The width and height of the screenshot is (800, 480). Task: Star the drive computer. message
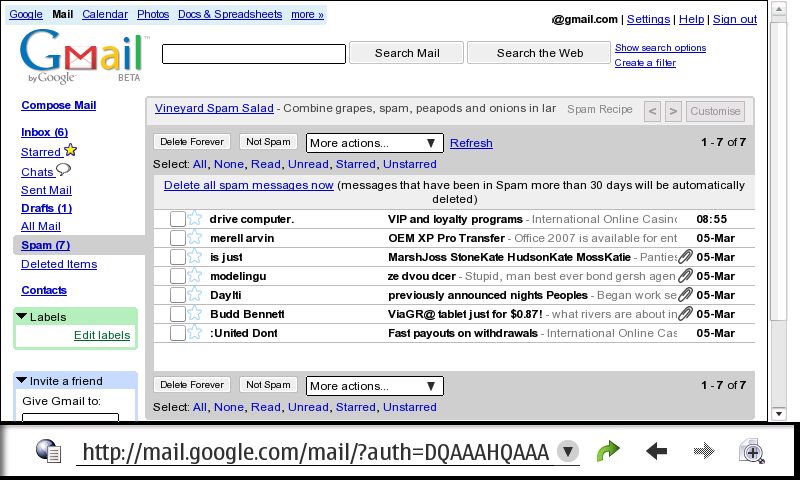click(x=194, y=219)
